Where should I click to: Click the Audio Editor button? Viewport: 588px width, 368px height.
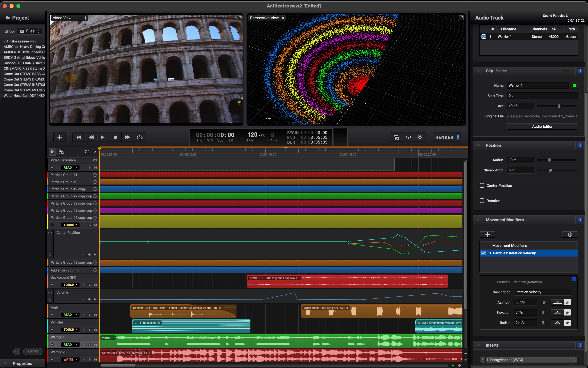(x=542, y=126)
